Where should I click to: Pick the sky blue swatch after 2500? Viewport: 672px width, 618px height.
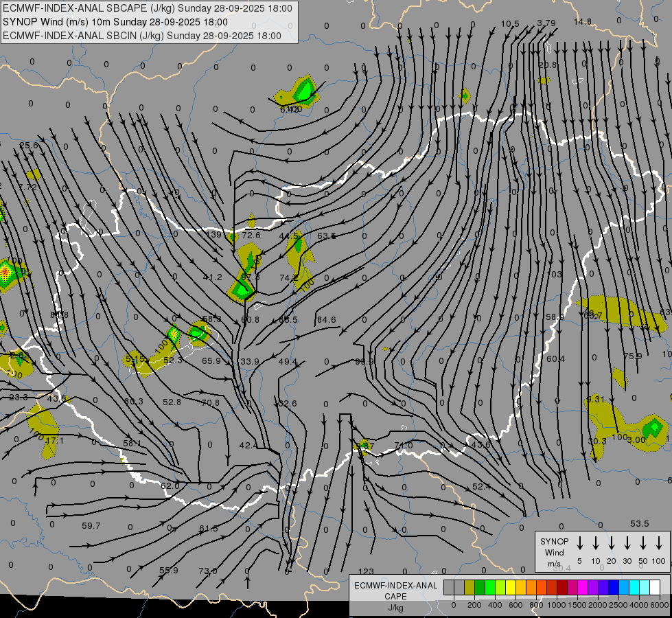[623, 588]
